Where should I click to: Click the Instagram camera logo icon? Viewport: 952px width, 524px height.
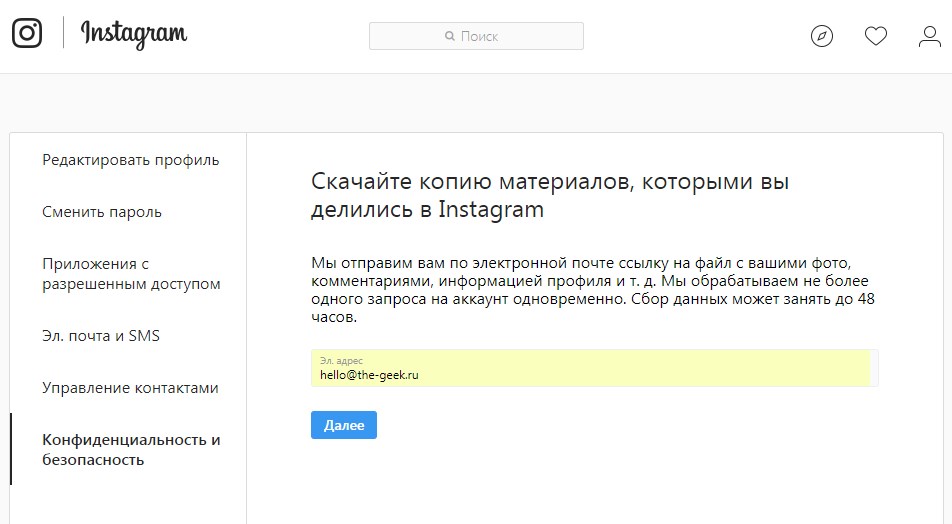pos(27,33)
